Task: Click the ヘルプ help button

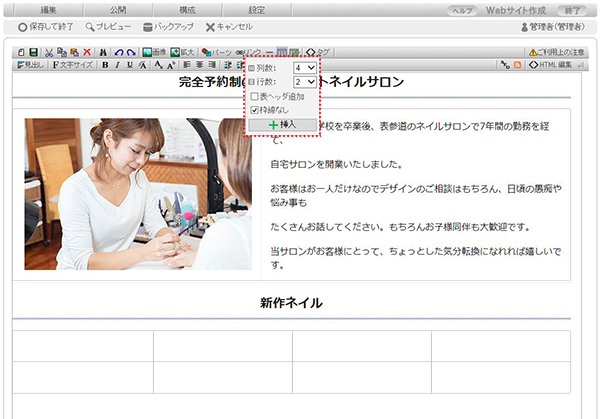Action: click(462, 10)
